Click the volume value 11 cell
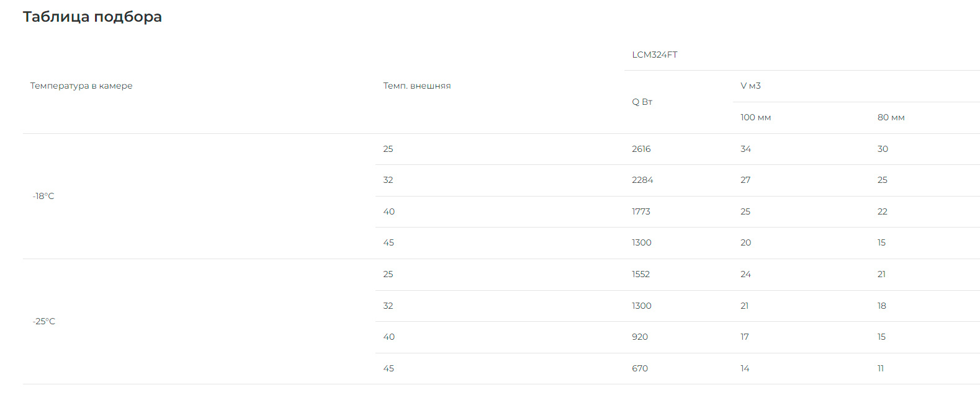 [x=881, y=368]
